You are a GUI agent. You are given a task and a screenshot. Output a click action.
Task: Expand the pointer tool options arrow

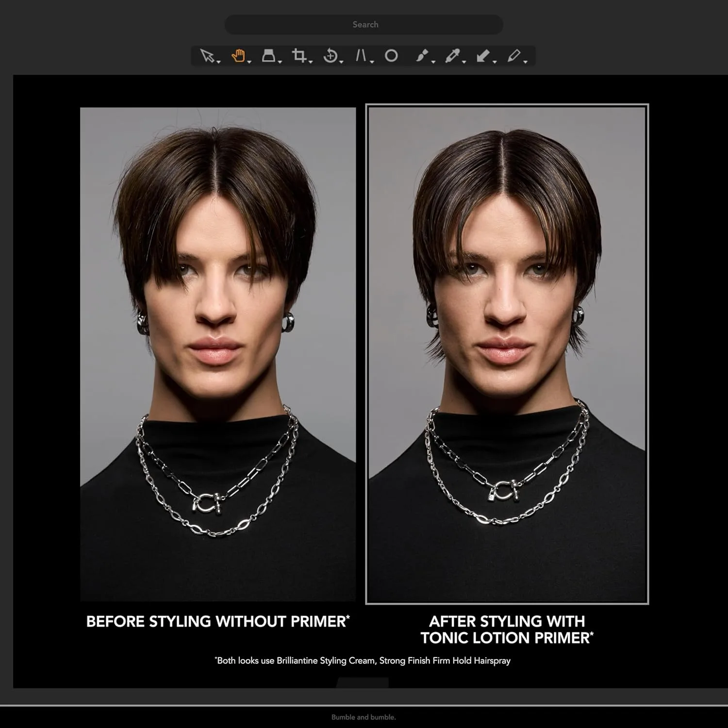pyautogui.click(x=219, y=62)
